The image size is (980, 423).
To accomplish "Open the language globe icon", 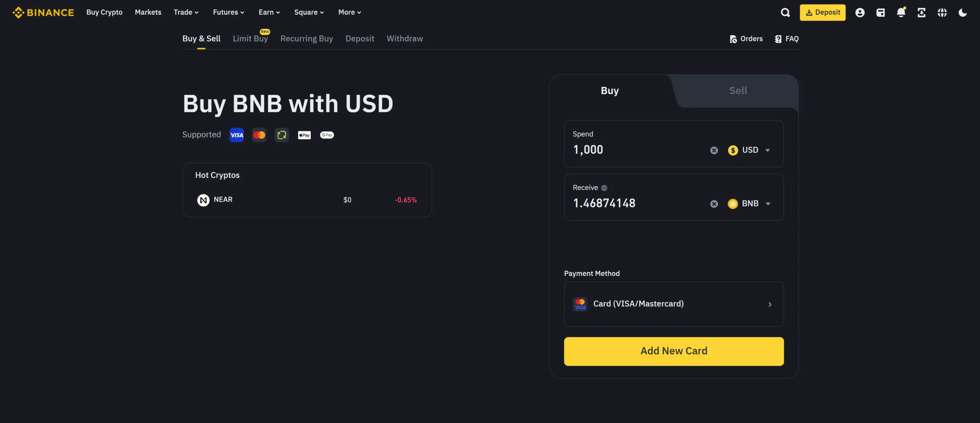I will coord(942,13).
